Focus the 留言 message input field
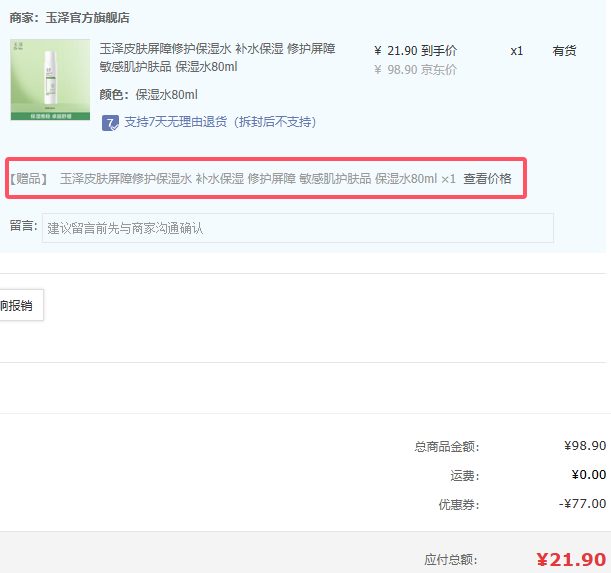611x573 pixels. pyautogui.click(x=298, y=228)
